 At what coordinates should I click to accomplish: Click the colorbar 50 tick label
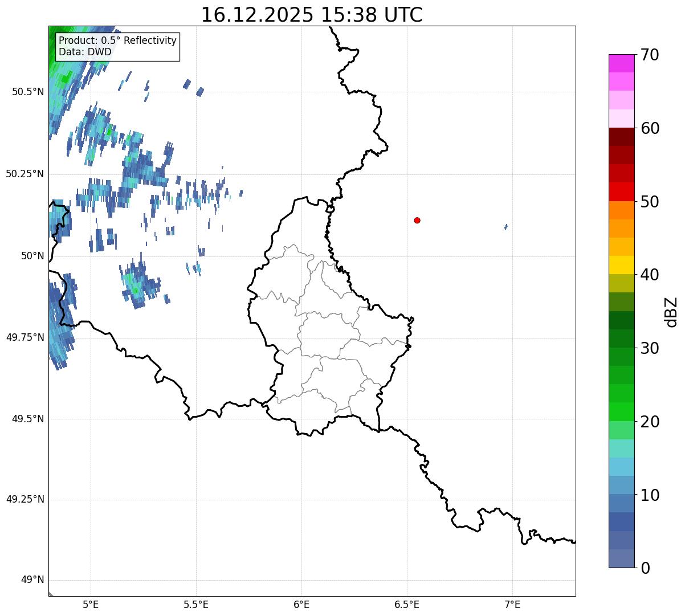coord(650,202)
